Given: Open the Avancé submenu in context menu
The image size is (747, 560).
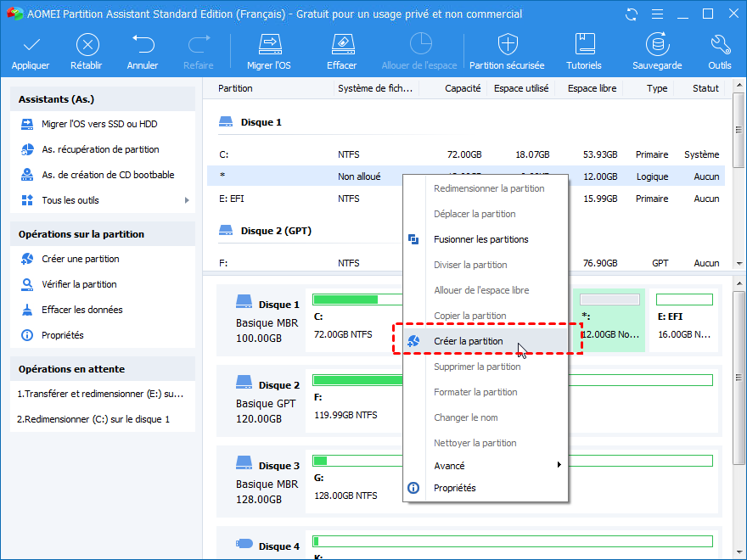Looking at the screenshot, I should [x=486, y=466].
